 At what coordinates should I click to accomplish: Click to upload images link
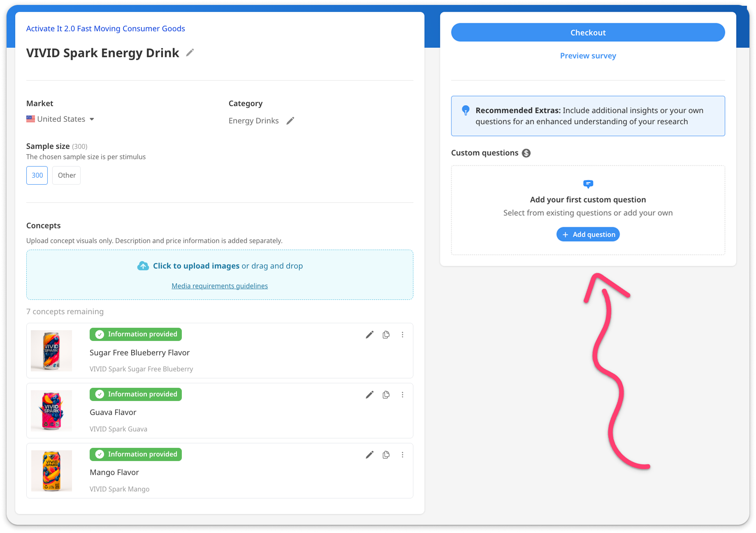(x=196, y=266)
